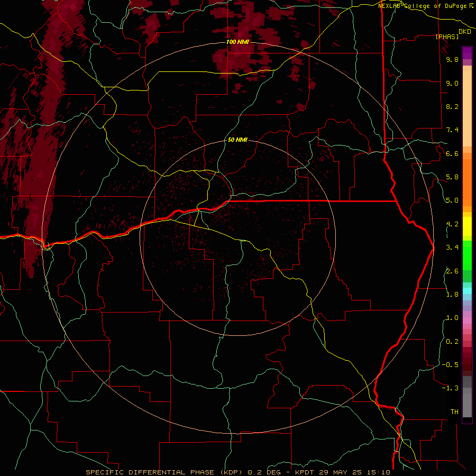Viewport: 476px width, 476px height.
Task: Click the [PHAS] legend heading
Action: pyautogui.click(x=447, y=36)
